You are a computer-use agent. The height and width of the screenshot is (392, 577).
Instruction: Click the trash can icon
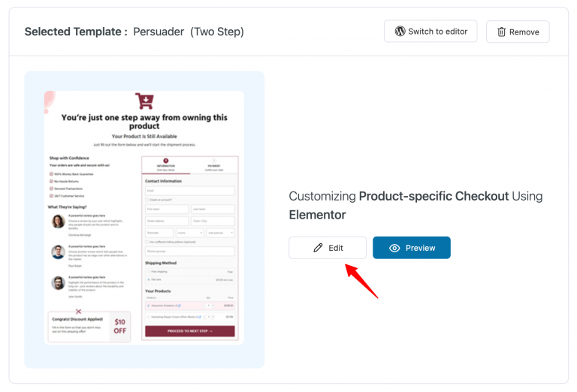click(x=501, y=32)
